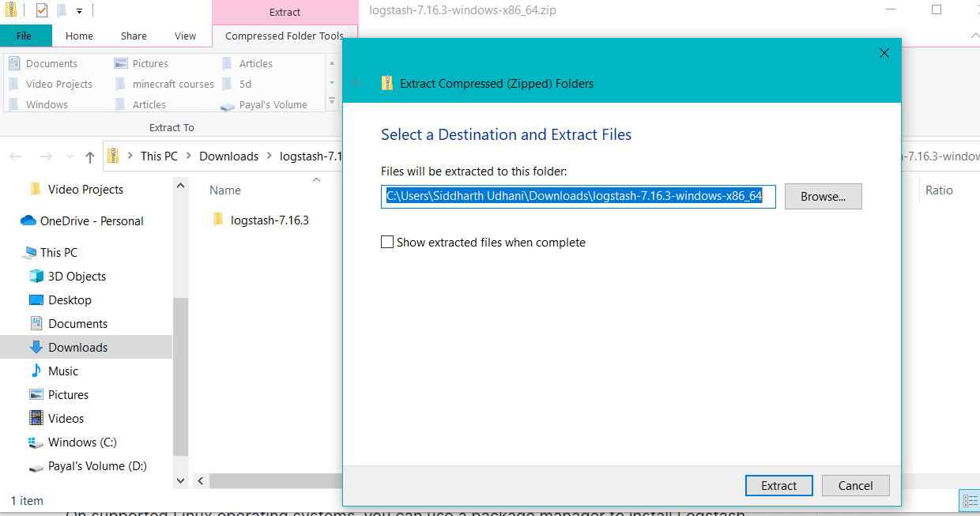Image resolution: width=980 pixels, height=516 pixels.
Task: Open the chevron dropdown after This PC breadcrumb
Action: (189, 156)
